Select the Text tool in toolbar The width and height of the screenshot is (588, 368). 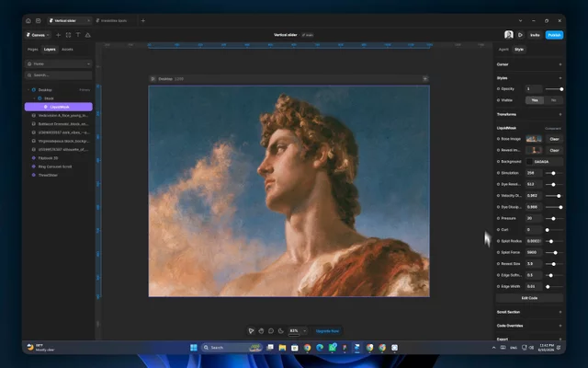pyautogui.click(x=78, y=35)
